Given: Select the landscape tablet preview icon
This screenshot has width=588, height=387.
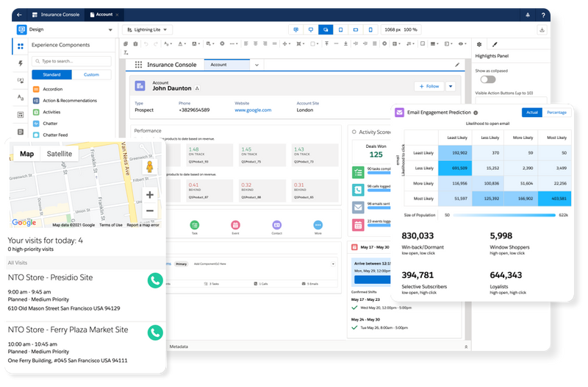Looking at the screenshot, I should coord(356,29).
